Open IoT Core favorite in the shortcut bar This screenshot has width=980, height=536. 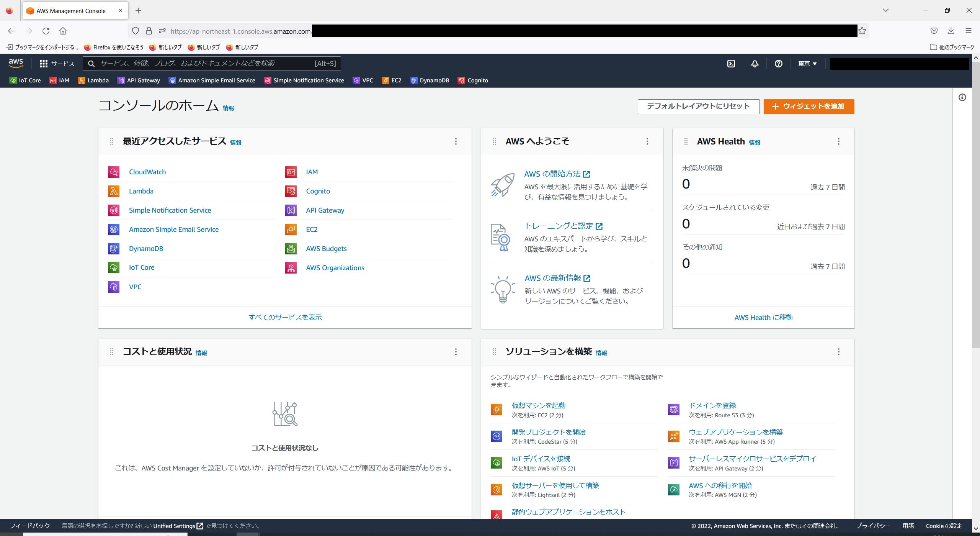click(25, 80)
